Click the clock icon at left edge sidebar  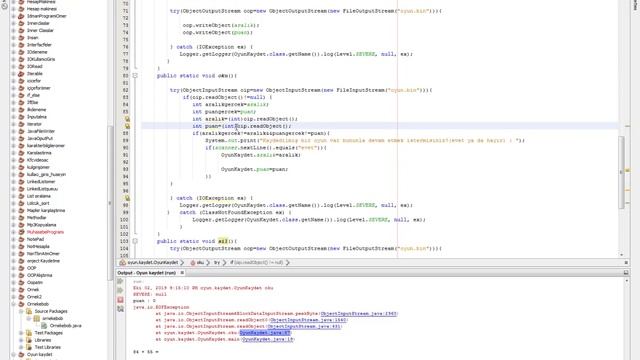coord(4,5)
